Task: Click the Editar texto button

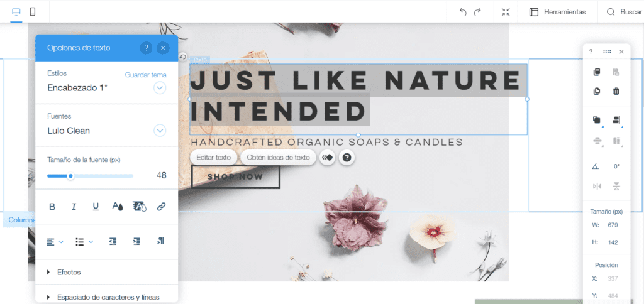Action: coord(214,158)
